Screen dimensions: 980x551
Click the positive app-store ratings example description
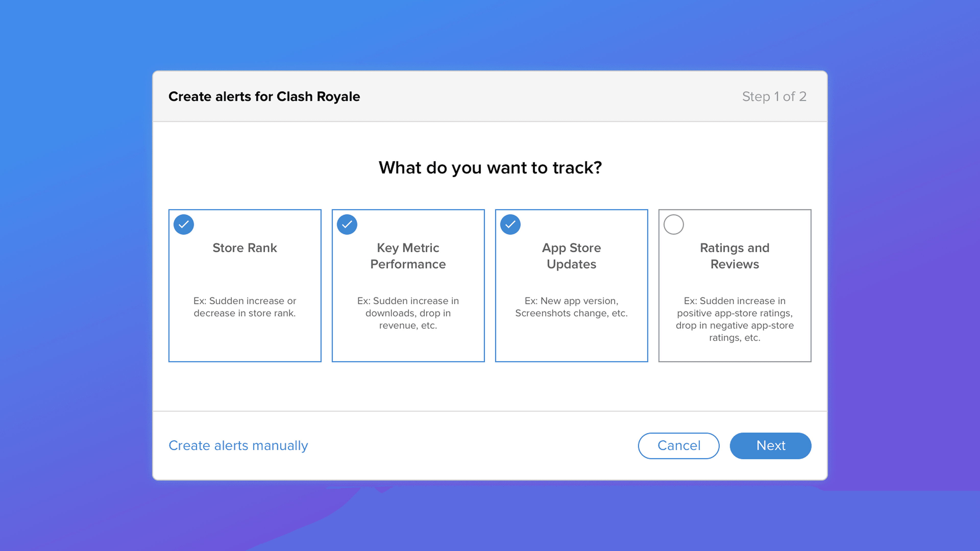pos(734,319)
